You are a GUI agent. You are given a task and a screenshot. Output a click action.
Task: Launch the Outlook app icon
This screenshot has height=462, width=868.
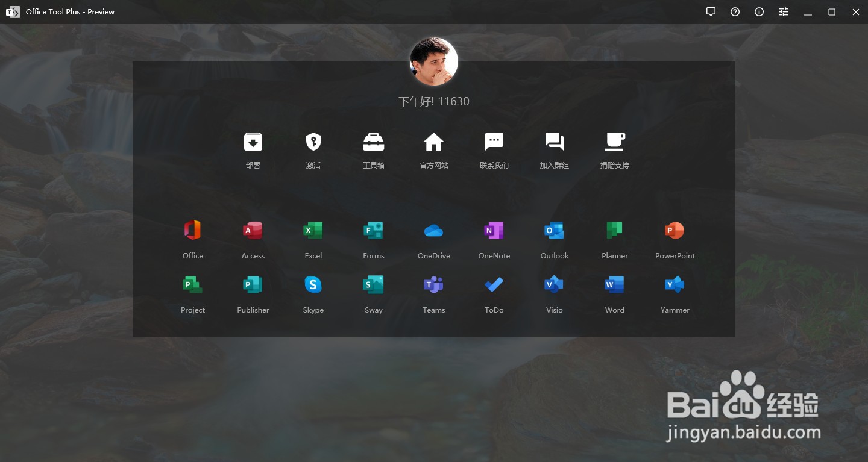coord(555,230)
